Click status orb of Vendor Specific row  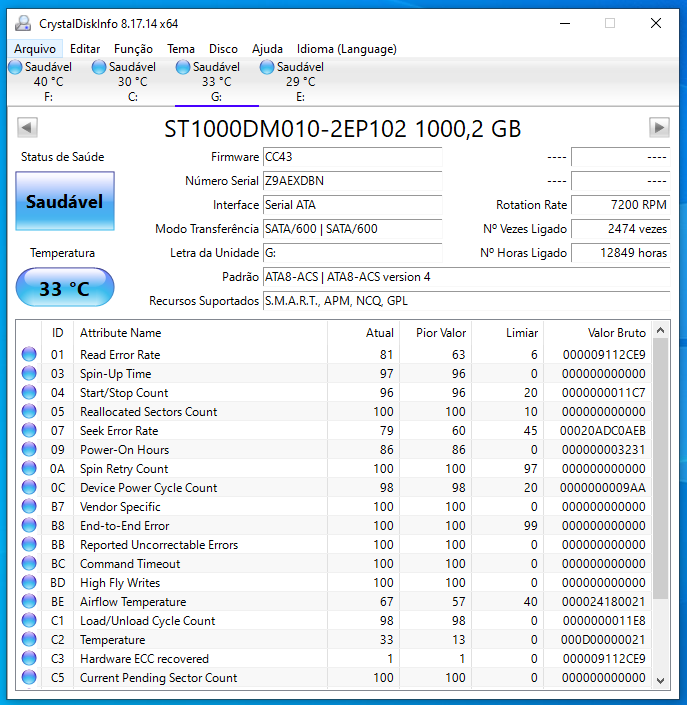29,506
